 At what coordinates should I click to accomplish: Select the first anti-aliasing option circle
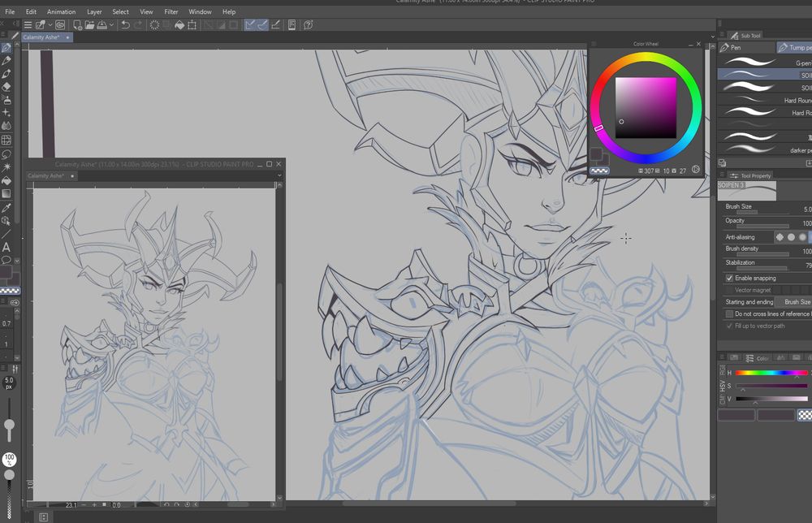tap(780, 237)
